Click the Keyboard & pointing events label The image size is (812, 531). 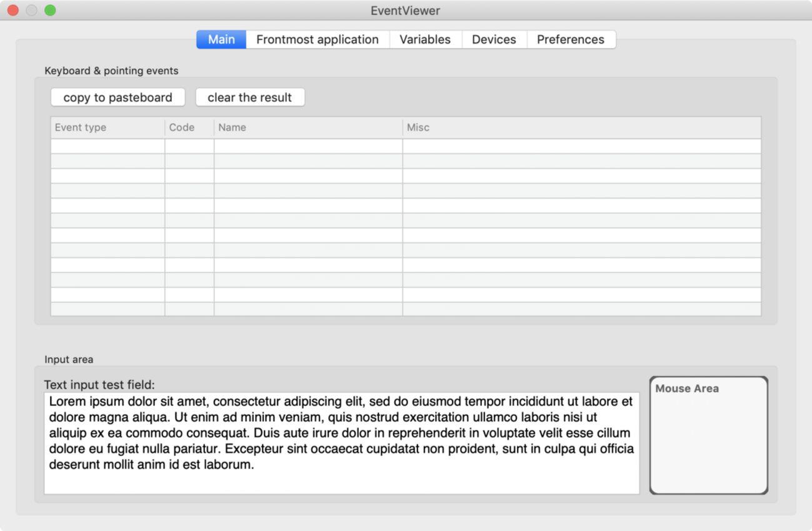111,71
